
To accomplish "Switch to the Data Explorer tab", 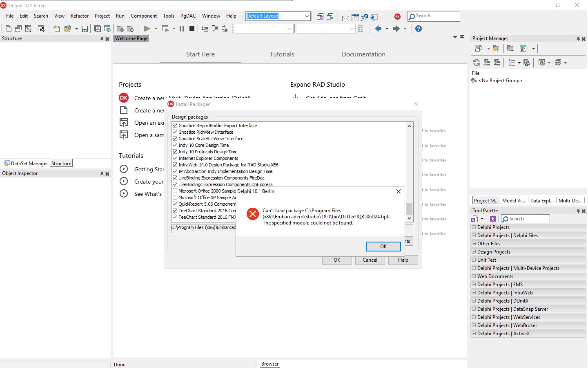I will (542, 200).
